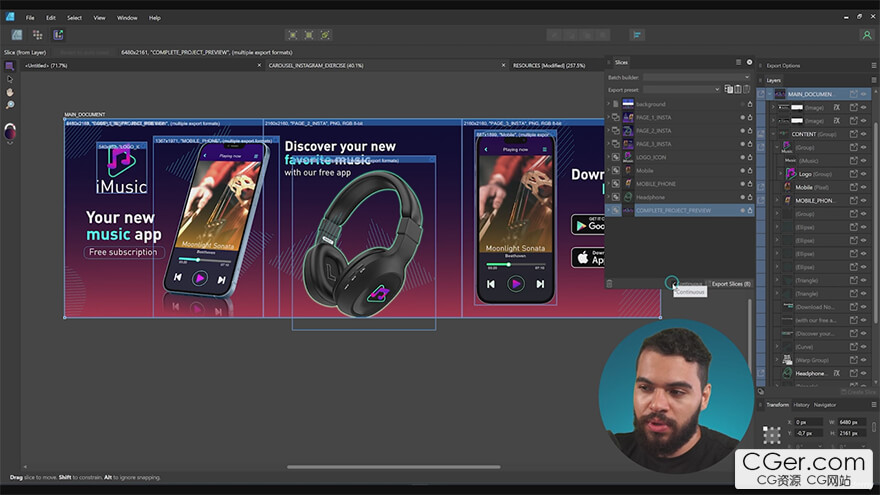880x495 pixels.
Task: Open the user account icon
Action: [x=867, y=35]
